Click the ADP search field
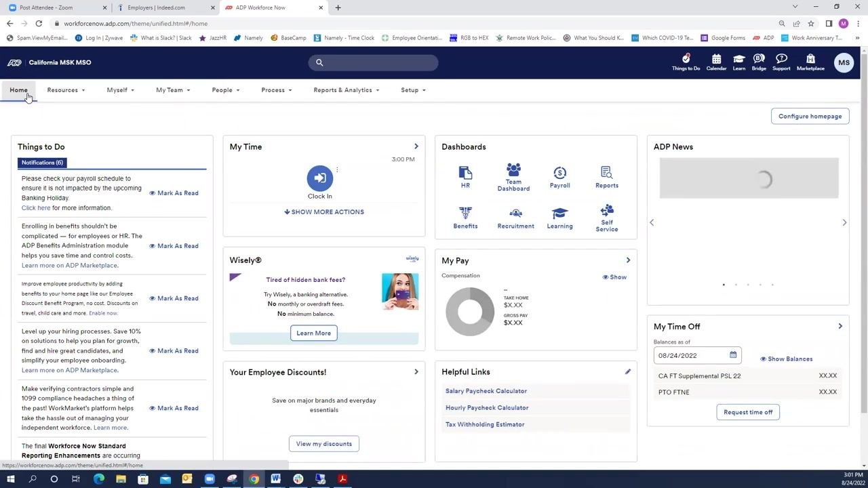The width and height of the screenshot is (868, 488). click(373, 62)
